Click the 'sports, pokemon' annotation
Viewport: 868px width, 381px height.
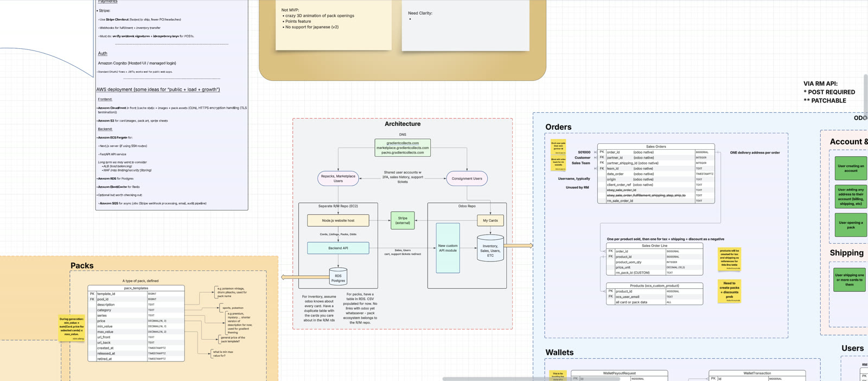click(x=233, y=308)
